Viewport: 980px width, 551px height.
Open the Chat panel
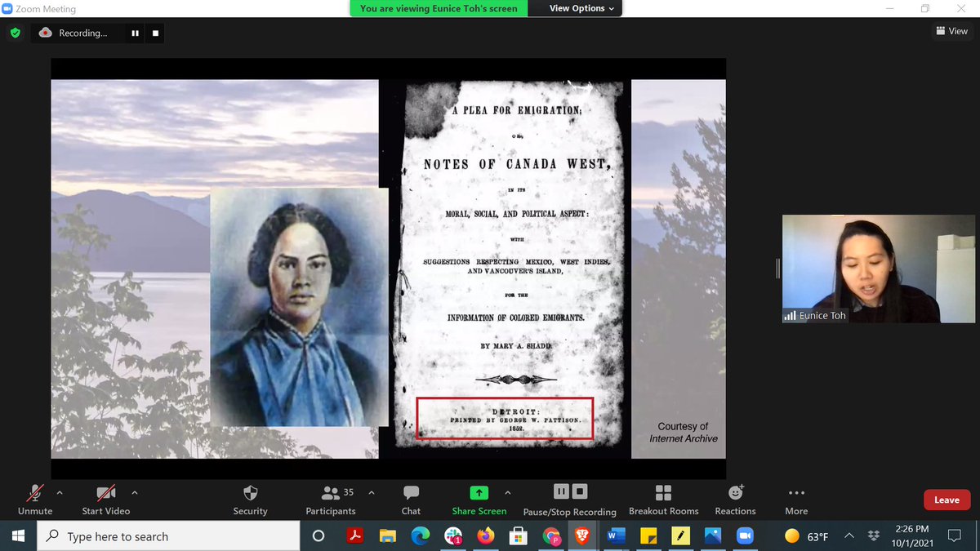click(411, 500)
